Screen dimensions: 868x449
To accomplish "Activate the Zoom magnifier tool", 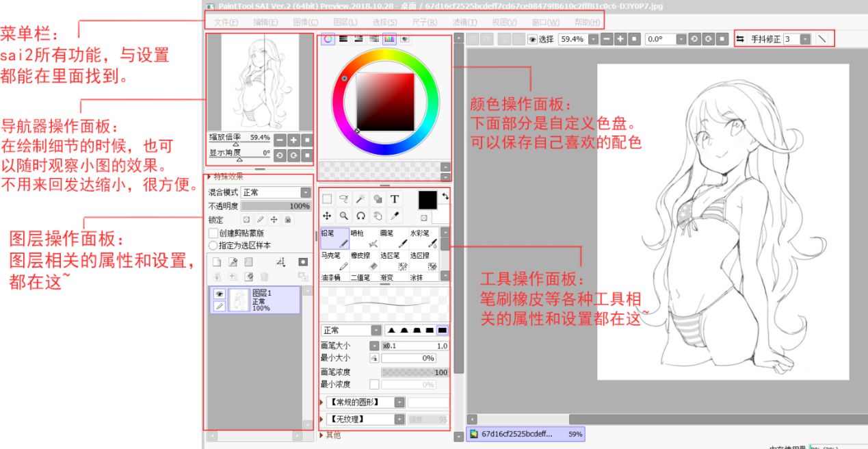I will click(x=343, y=216).
